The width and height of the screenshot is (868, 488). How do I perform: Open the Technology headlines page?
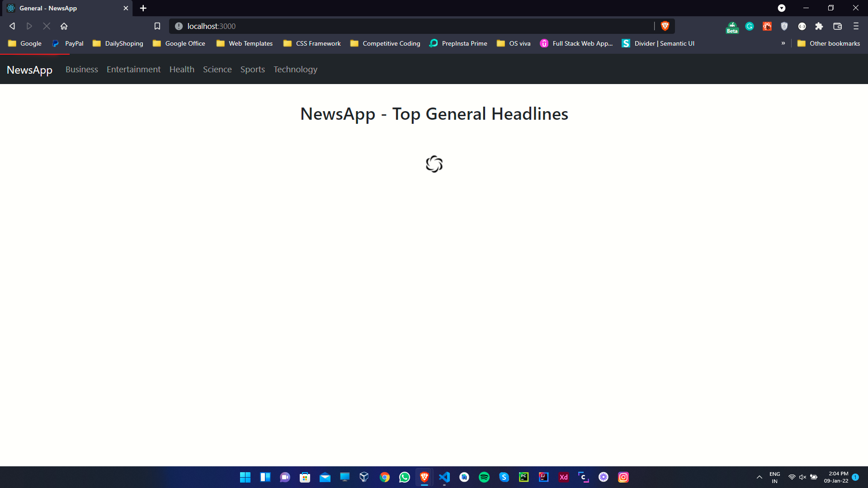pyautogui.click(x=295, y=69)
